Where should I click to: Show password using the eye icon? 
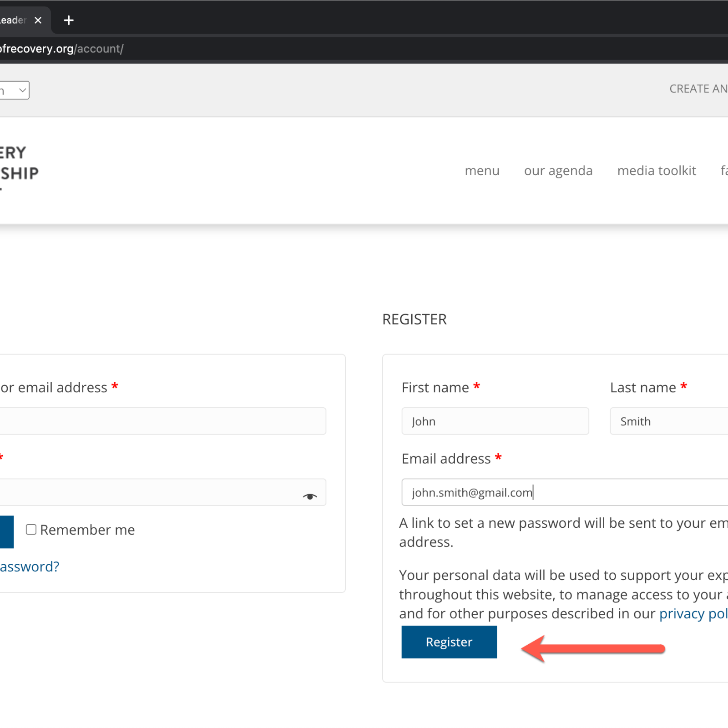point(310,496)
